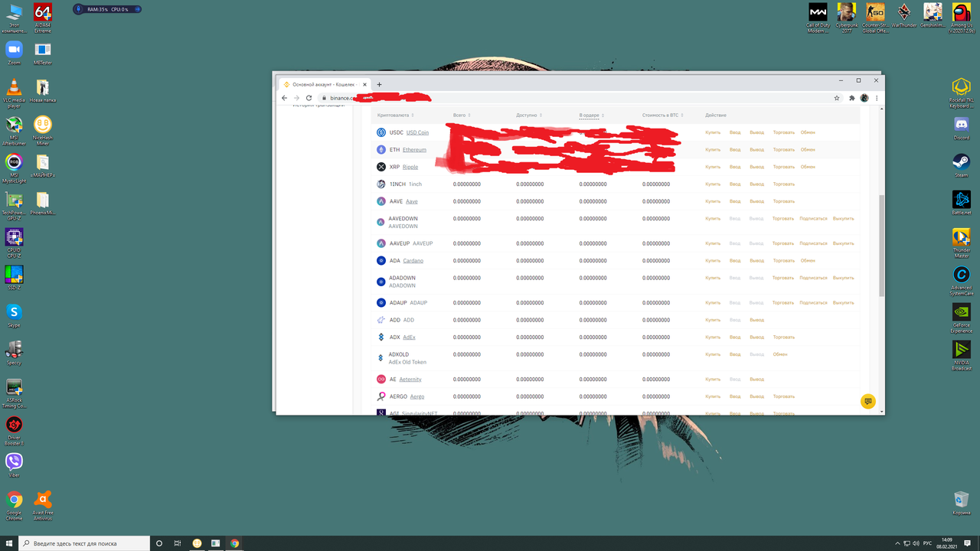Click the ADX AdEx coin icon

(x=381, y=337)
